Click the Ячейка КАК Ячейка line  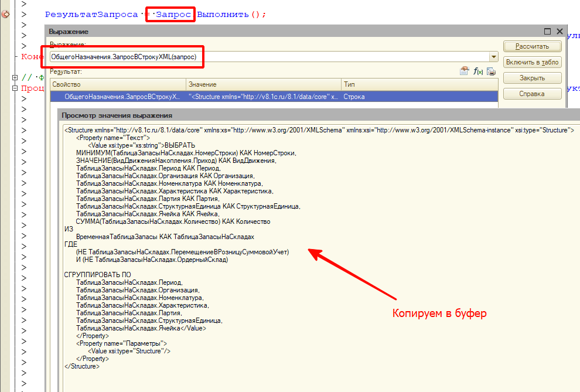(x=148, y=214)
